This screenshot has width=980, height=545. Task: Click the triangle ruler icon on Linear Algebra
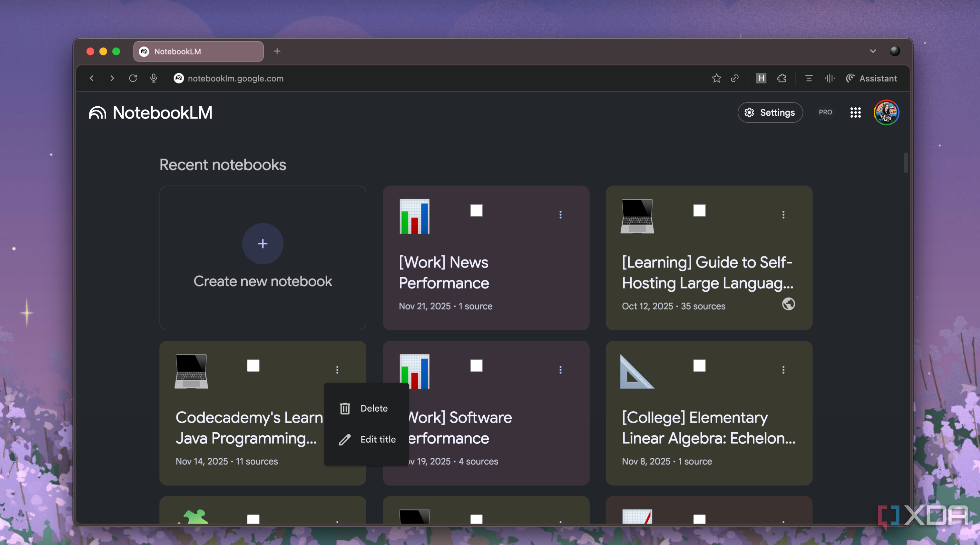tap(637, 371)
